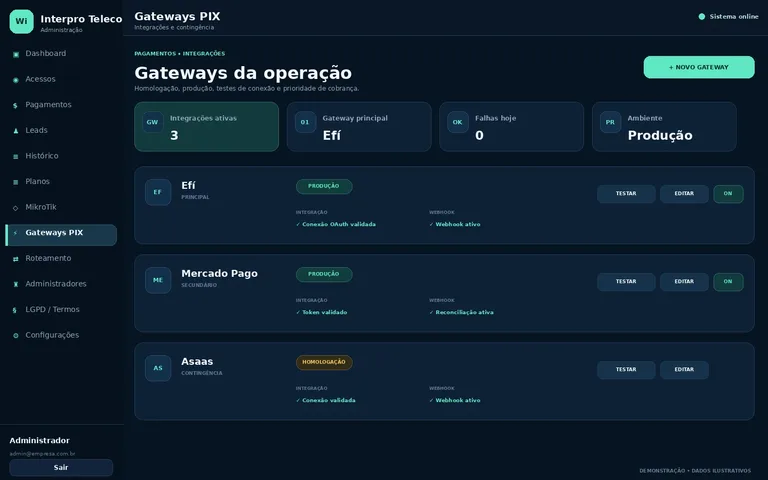Click the Leads person icon

16,131
